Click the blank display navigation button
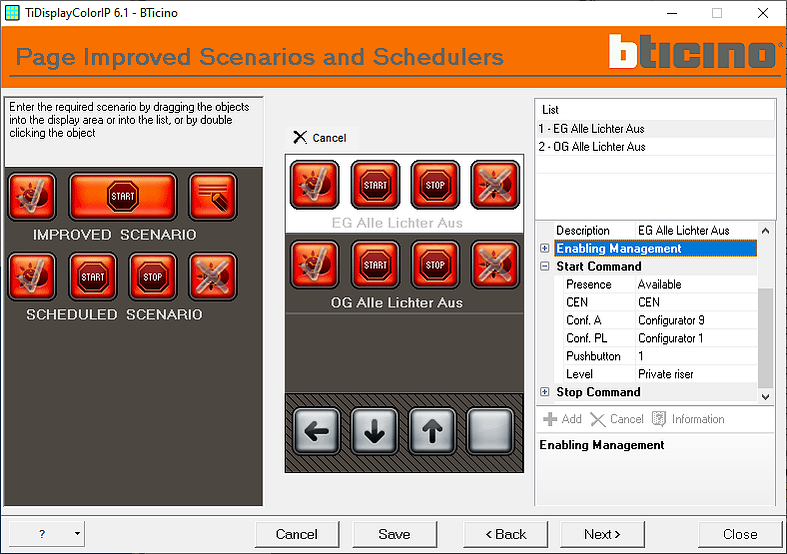The image size is (787, 554). [490, 431]
